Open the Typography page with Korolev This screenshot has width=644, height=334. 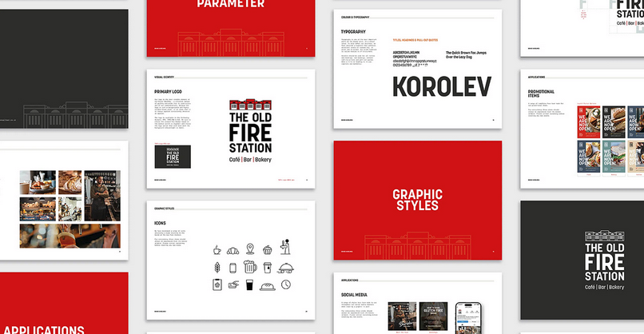(416, 69)
